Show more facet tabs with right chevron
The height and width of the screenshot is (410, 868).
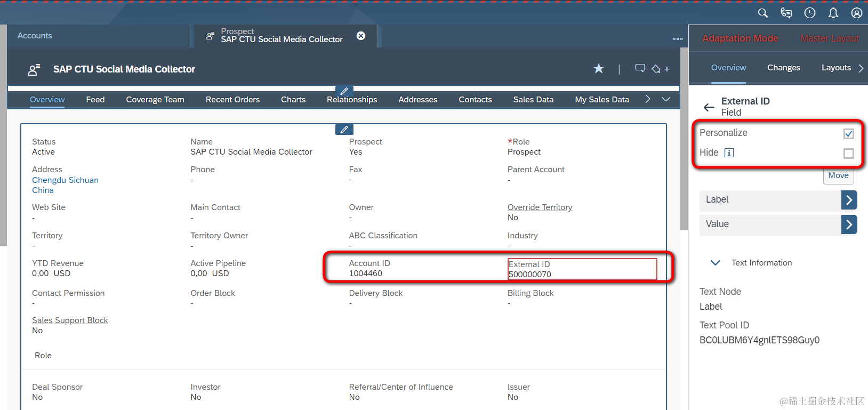[648, 99]
